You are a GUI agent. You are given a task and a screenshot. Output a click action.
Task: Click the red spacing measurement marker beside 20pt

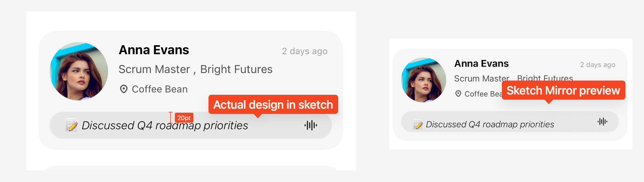[x=171, y=118]
